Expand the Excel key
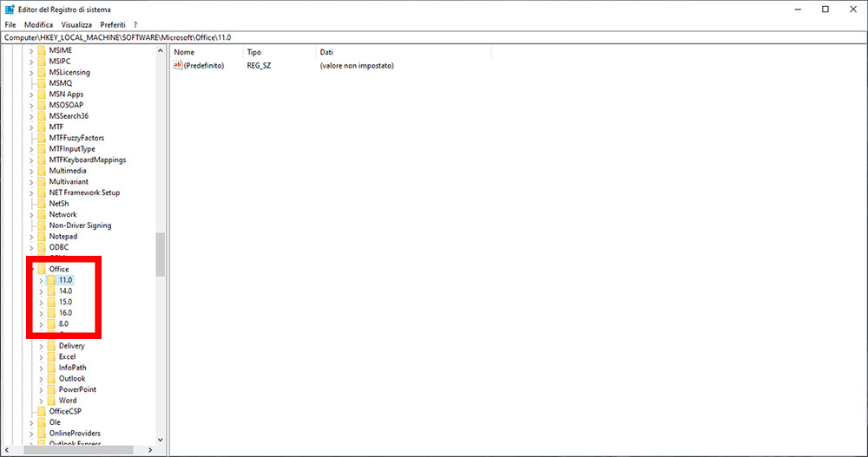 click(x=41, y=357)
